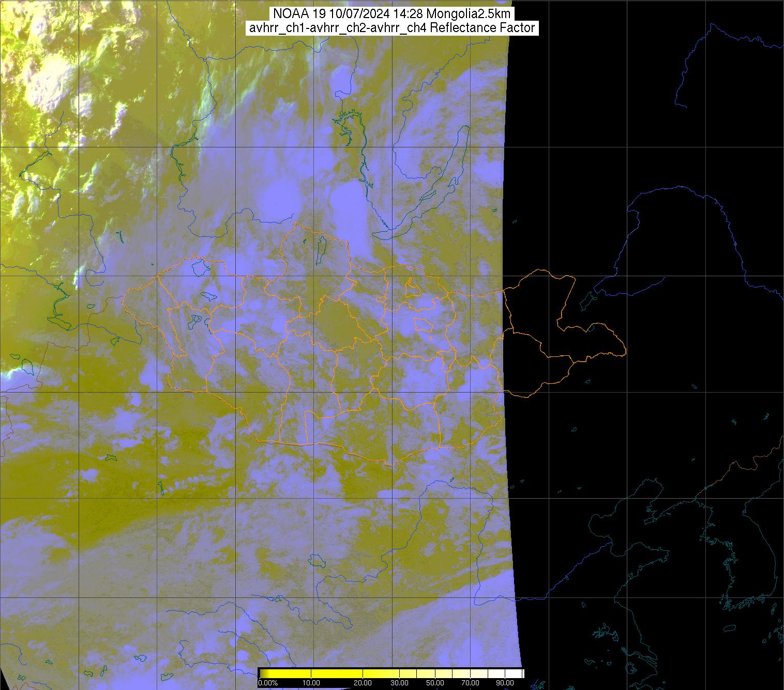Image resolution: width=784 pixels, height=690 pixels.
Task: Click the "avhrr_ch1-avhrr_ch2-avhrr_ch4 Reflectance Factor" caption
Action: [x=392, y=28]
